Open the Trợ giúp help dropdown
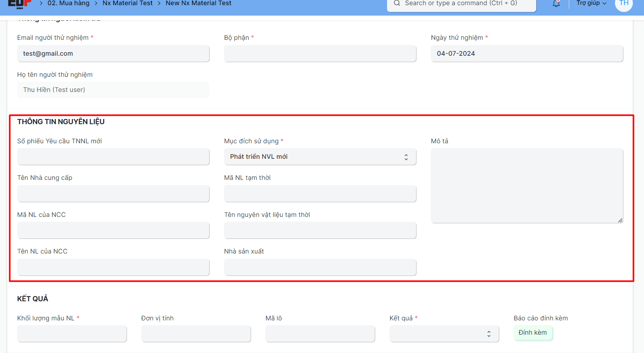 coord(591,3)
